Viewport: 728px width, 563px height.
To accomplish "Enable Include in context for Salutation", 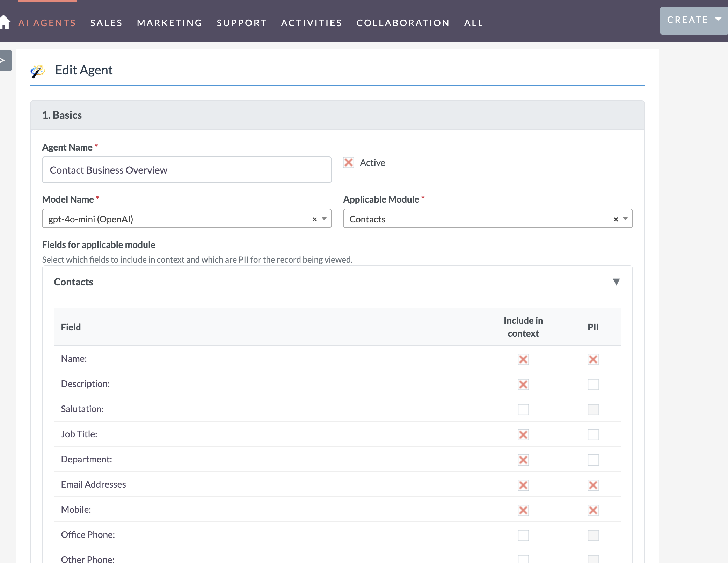I will coord(523,409).
